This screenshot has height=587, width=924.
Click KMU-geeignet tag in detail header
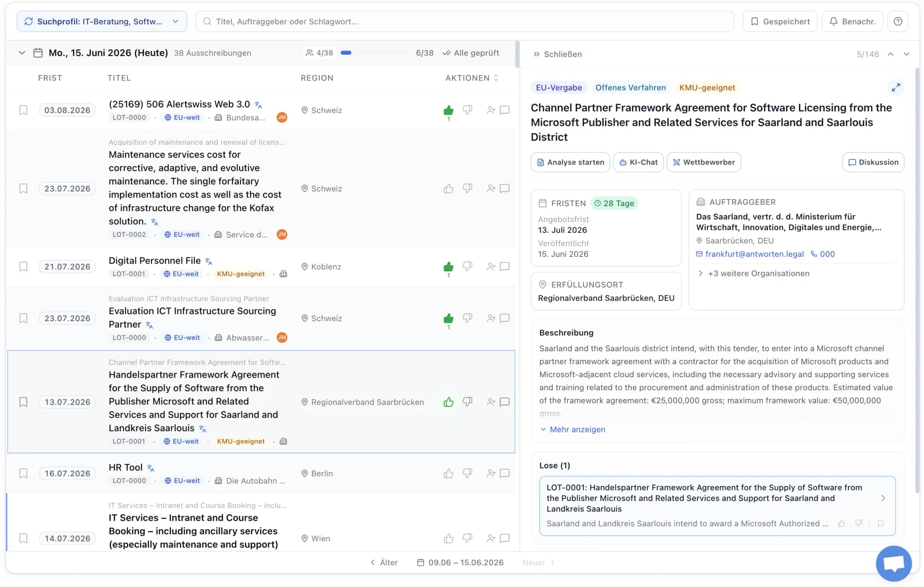click(707, 88)
